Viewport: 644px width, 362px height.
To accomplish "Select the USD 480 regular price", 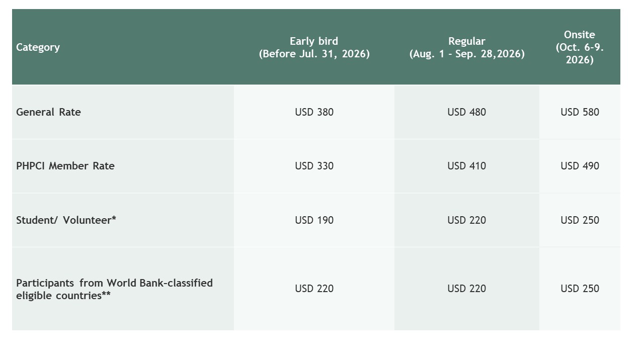I will coord(466,112).
